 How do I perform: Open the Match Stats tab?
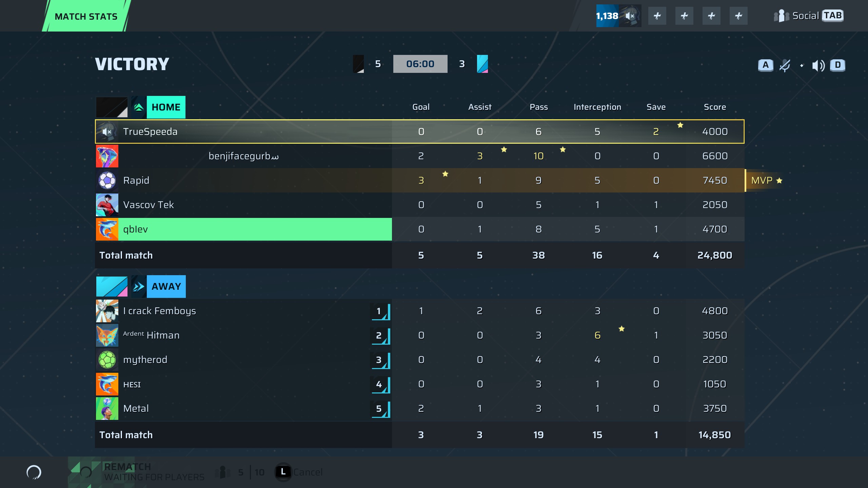[x=86, y=16]
